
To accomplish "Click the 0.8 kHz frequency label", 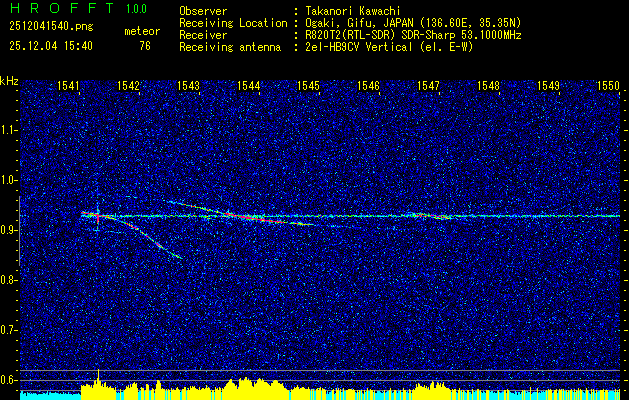I will [8, 280].
